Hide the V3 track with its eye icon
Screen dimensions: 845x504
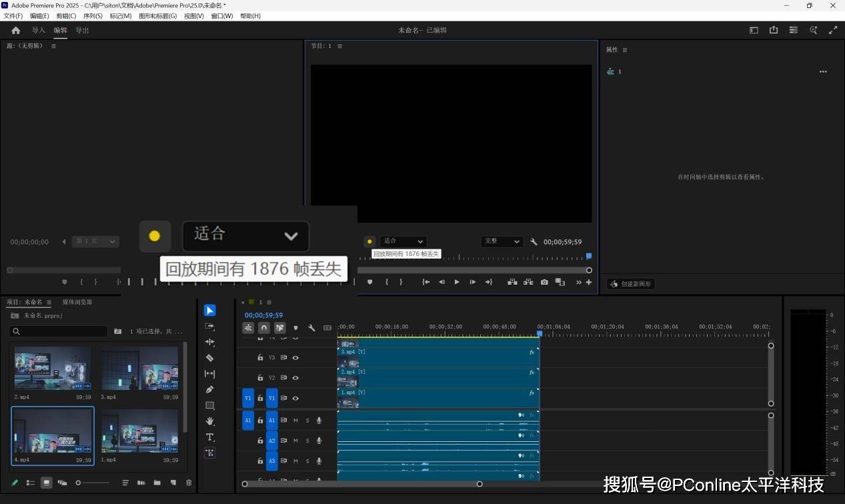295,358
